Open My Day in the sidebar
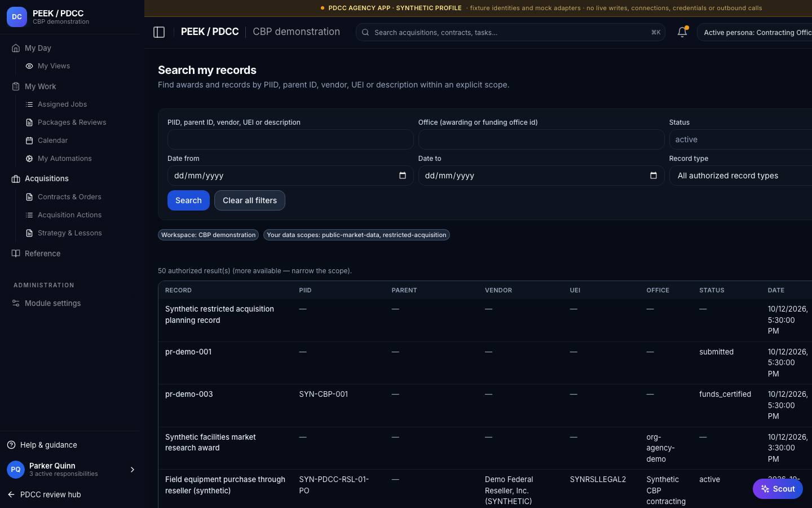The width and height of the screenshot is (812, 508). [x=38, y=48]
